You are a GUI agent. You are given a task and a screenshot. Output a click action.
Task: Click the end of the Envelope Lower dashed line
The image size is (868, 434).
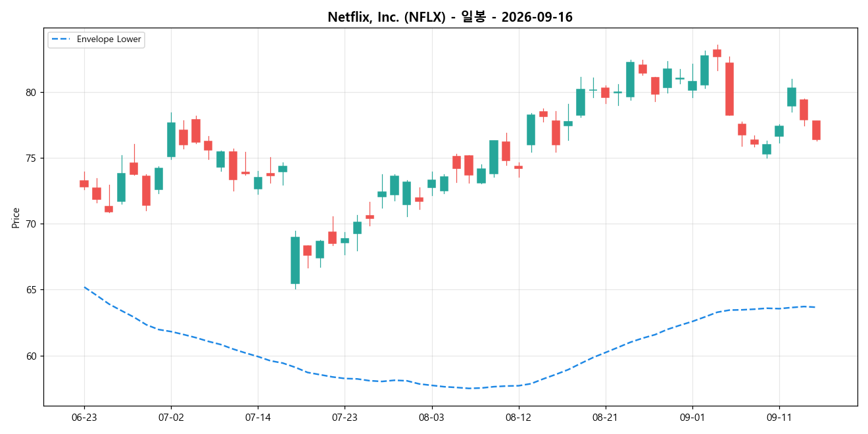pos(816,307)
